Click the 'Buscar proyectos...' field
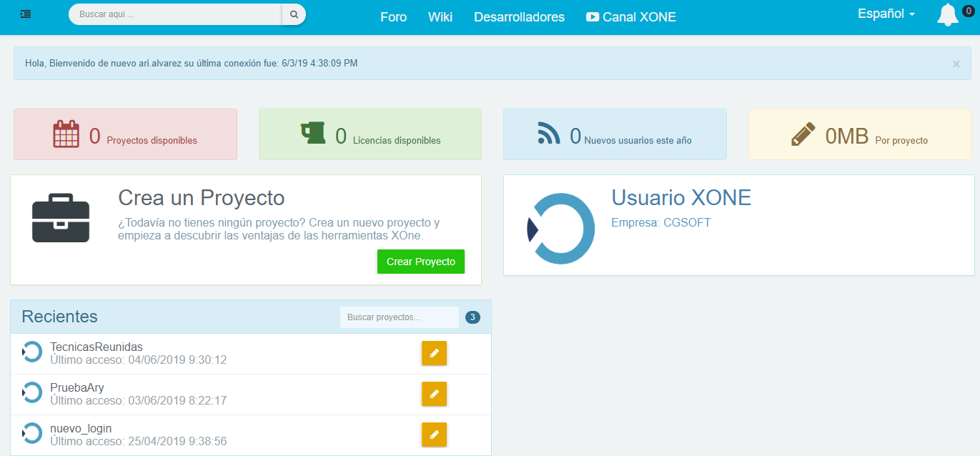The width and height of the screenshot is (980, 456). pos(400,317)
